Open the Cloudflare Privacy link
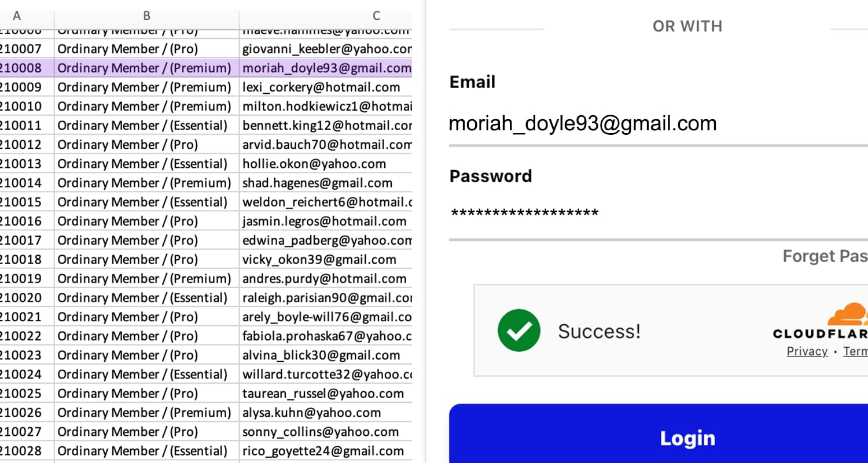This screenshot has width=868, height=463. point(807,351)
